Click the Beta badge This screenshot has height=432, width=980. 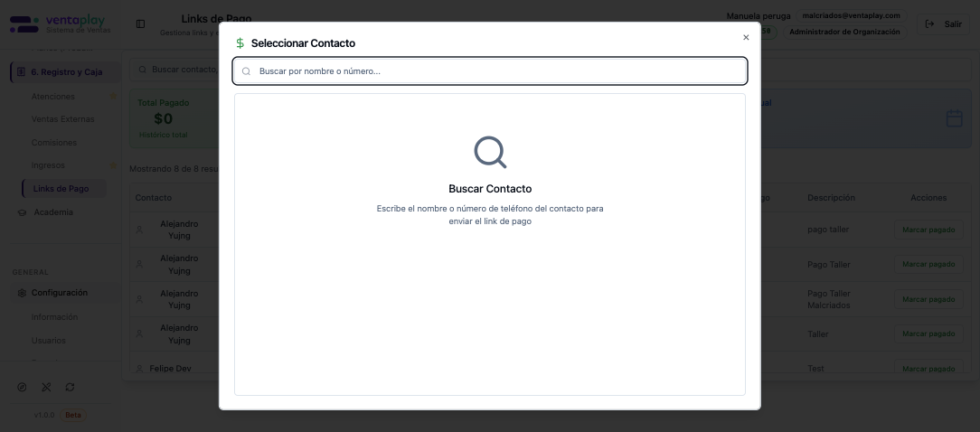coord(74,415)
